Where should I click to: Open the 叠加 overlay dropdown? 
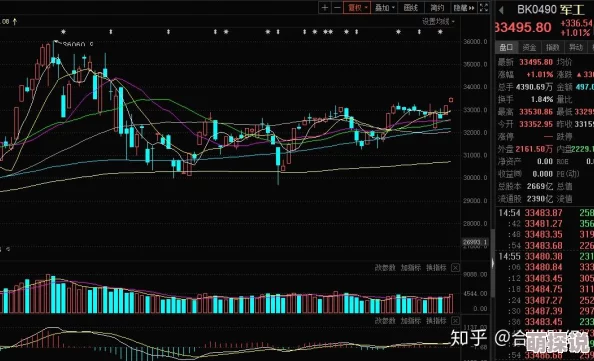385,8
